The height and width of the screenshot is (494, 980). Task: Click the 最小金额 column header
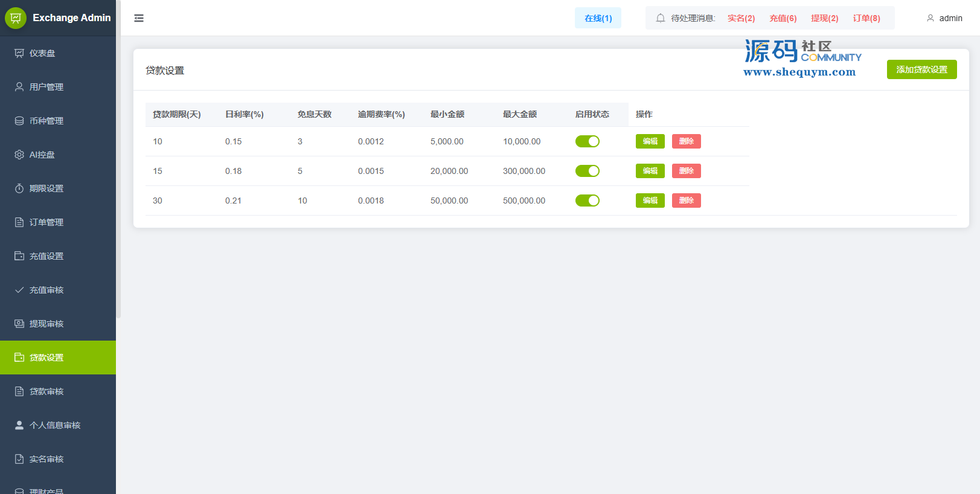pyautogui.click(x=447, y=114)
